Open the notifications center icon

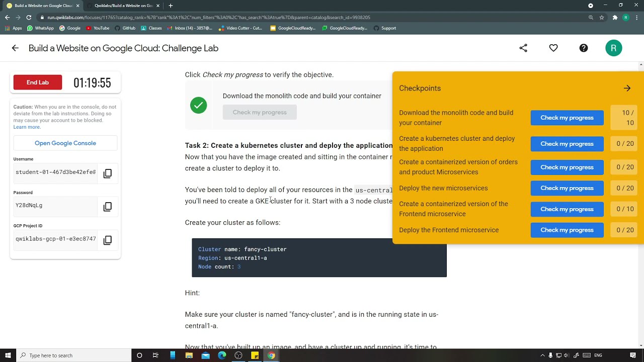pos(633,355)
